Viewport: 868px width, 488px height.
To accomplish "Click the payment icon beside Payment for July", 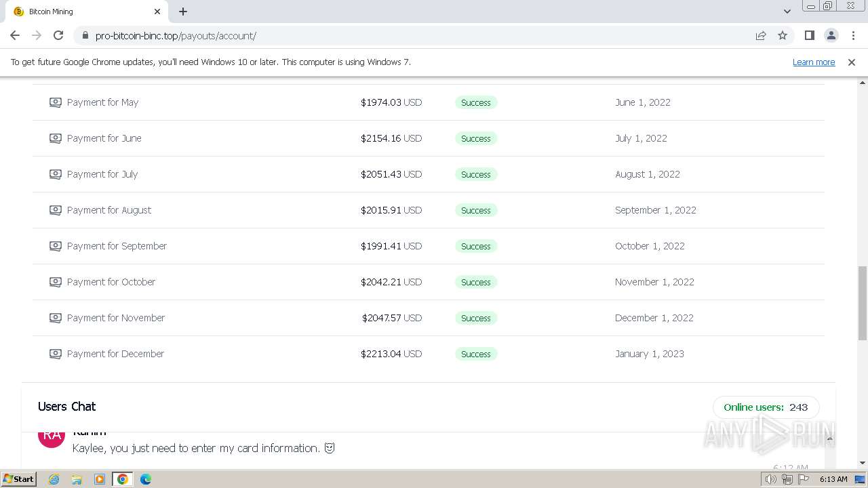I will (56, 174).
